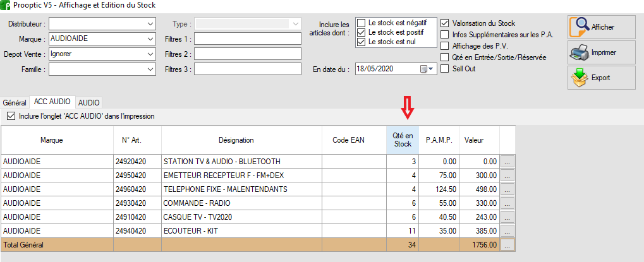Toggle Inclure l'onglet 'ACC AUDIO' dans l'impression

(11, 116)
